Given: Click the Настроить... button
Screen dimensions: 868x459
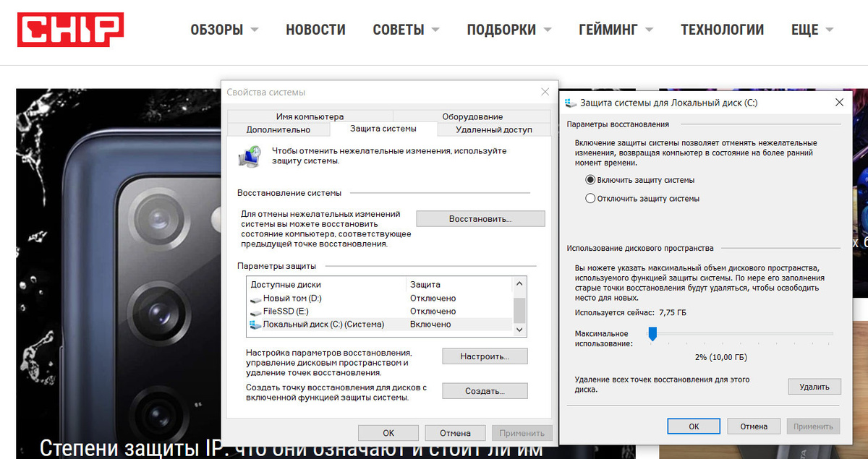Looking at the screenshot, I should point(485,356).
